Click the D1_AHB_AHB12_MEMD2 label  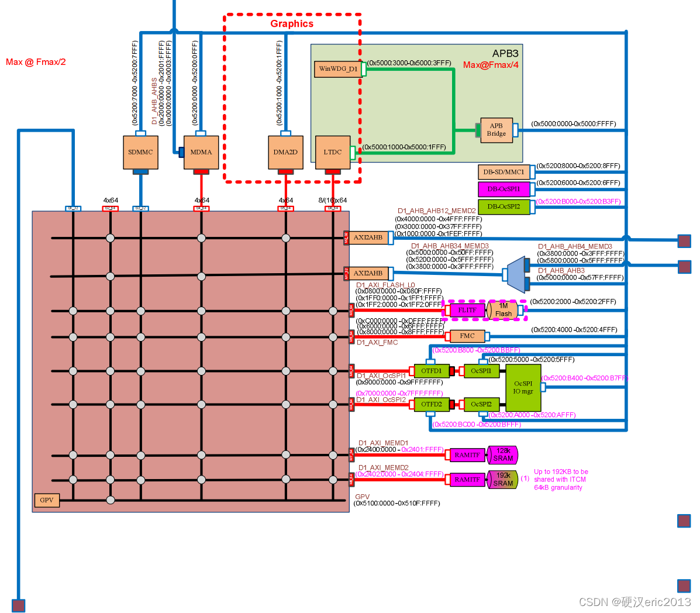point(437,211)
